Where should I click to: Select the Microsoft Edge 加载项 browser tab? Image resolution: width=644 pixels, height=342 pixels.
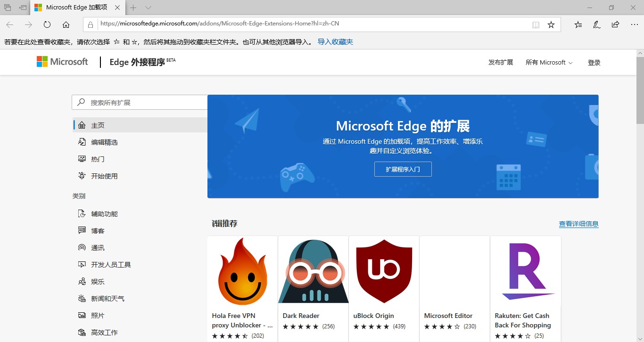click(x=75, y=8)
